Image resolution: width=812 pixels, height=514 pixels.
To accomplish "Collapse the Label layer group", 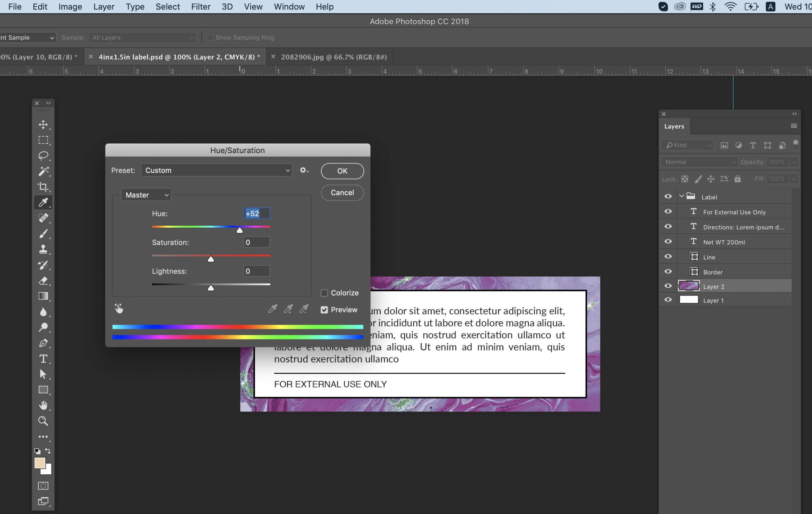I will click(682, 197).
